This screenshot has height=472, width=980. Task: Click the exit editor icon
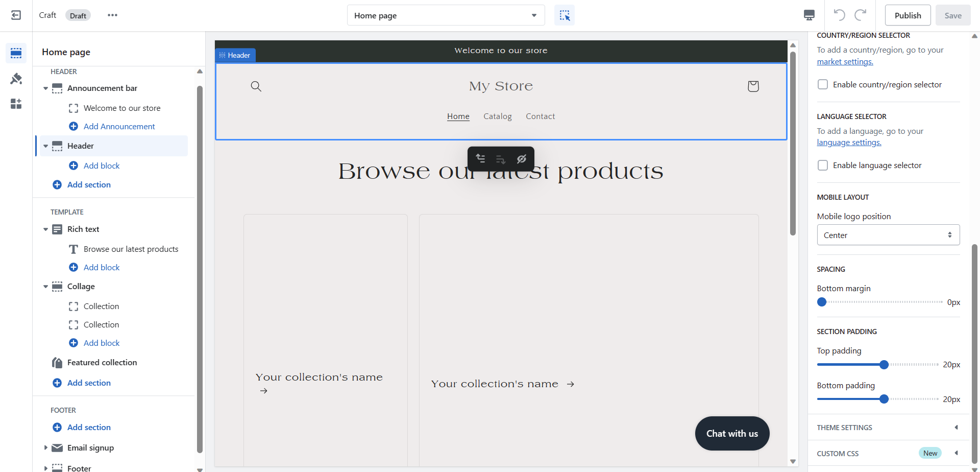point(16,15)
